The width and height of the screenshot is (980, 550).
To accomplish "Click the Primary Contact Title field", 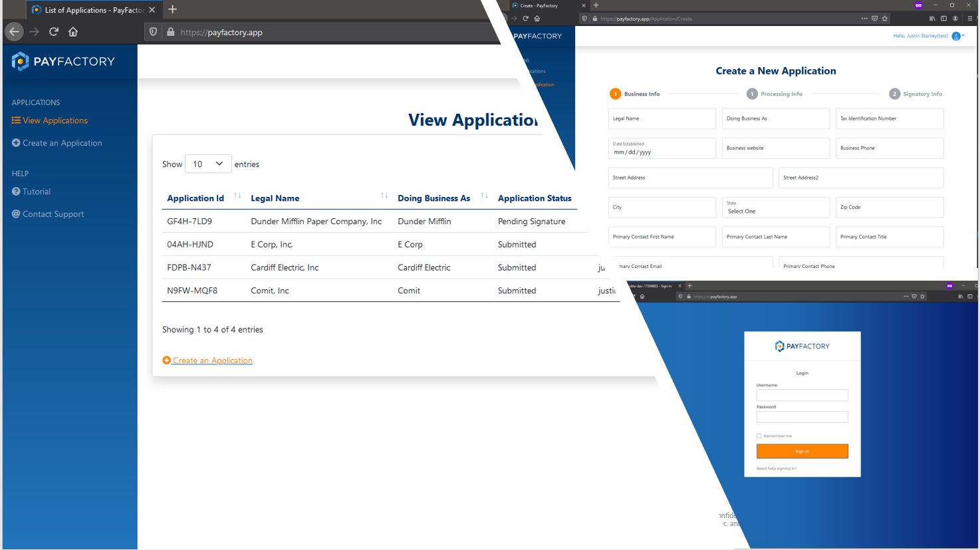I will click(x=890, y=237).
